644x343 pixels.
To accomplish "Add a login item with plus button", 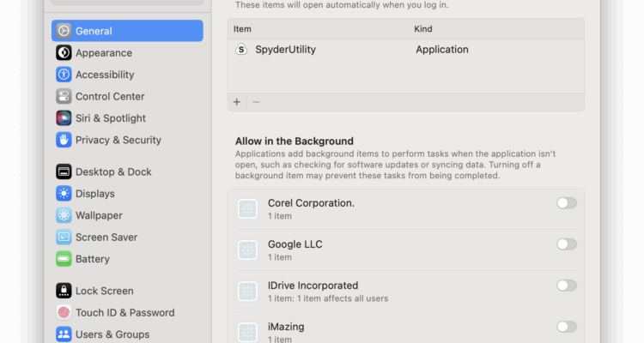I will pyautogui.click(x=237, y=102).
